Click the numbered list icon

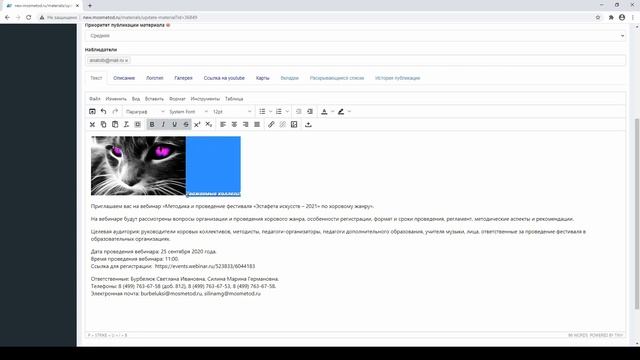pos(279,111)
